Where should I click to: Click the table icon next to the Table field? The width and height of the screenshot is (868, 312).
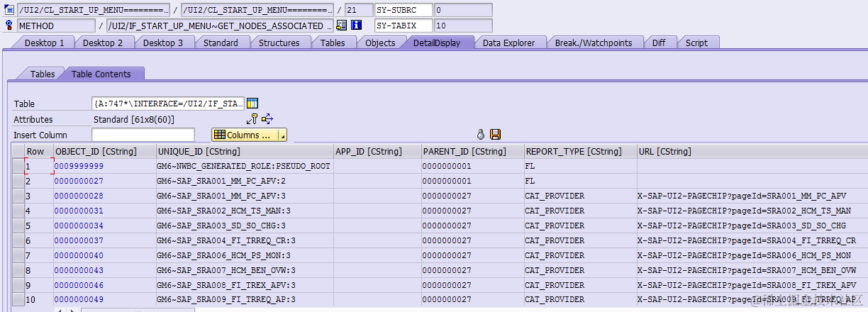[252, 104]
